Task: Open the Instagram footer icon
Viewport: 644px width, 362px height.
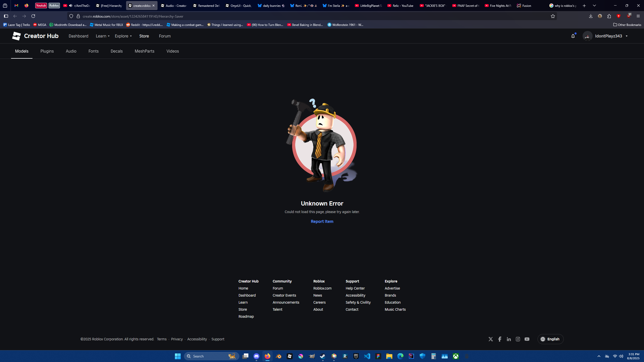Action: [518, 339]
